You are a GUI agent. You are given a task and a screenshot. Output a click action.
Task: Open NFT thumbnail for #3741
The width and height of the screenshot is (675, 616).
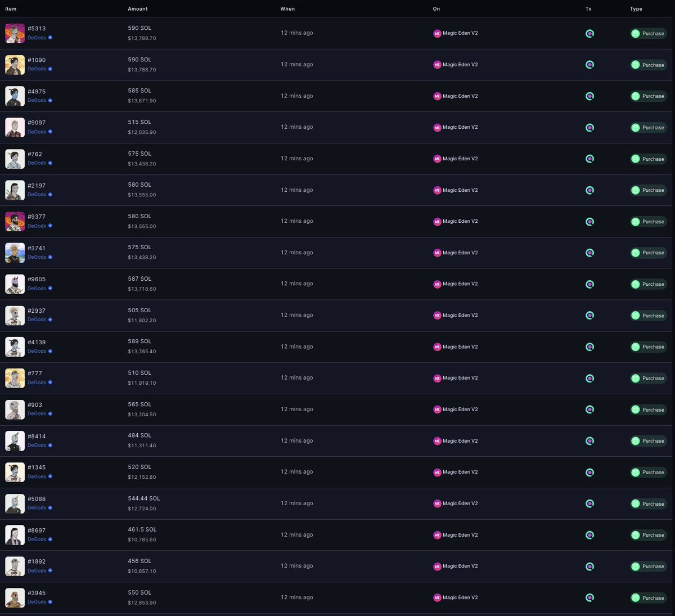(15, 253)
